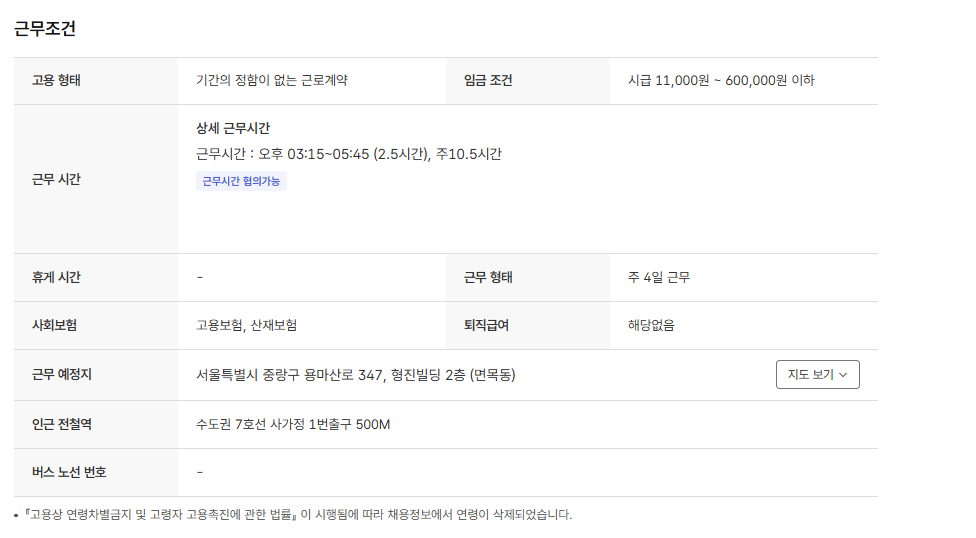Click the 해당없음 retirement pay value
Viewport: 976px width, 538px height.
click(651, 325)
